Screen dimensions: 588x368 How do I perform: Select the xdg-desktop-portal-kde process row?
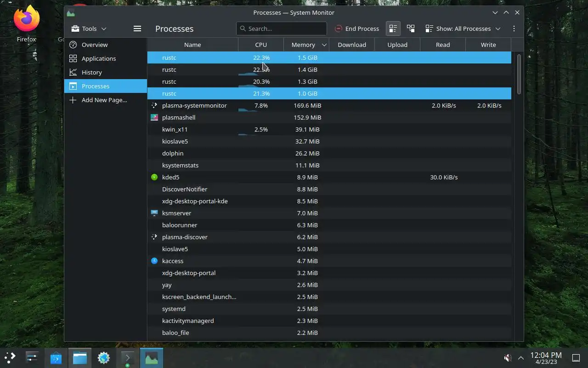(x=329, y=201)
